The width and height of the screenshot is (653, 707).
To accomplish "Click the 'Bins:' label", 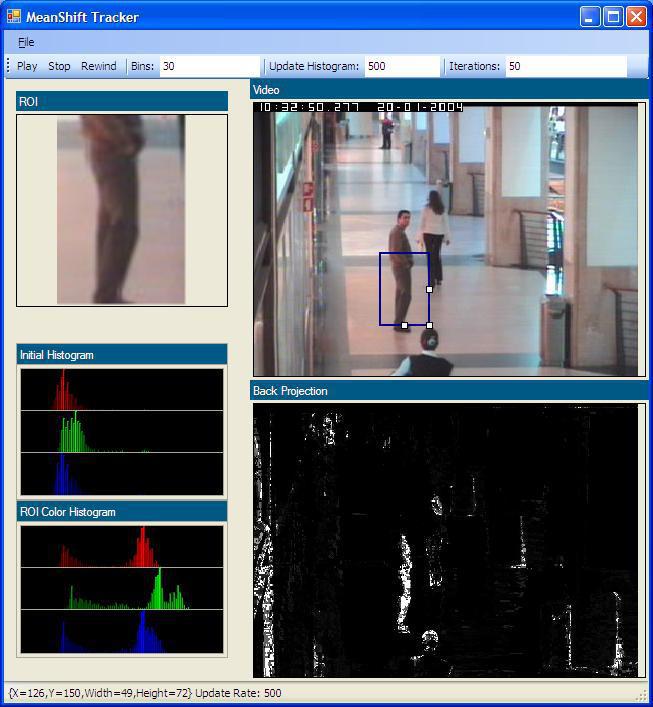I will pos(143,66).
